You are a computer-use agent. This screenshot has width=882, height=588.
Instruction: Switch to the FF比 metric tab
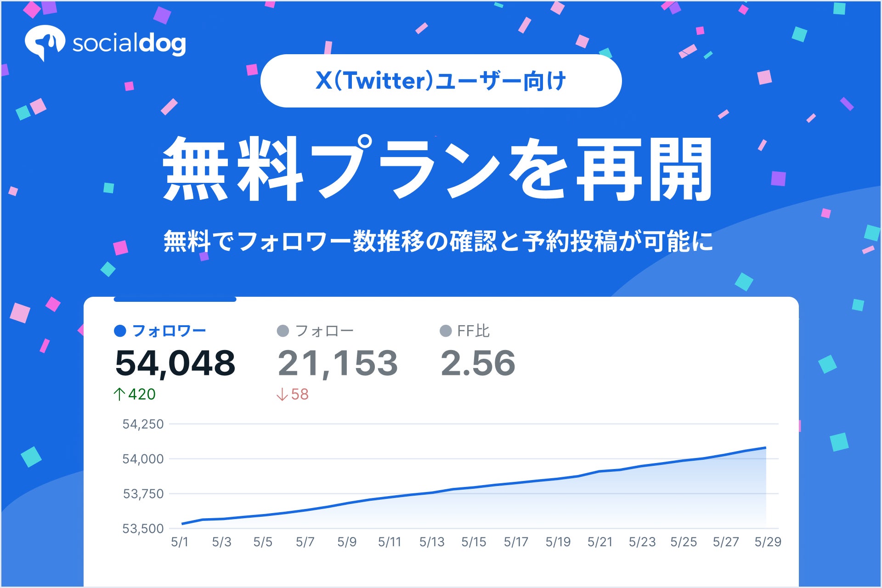tap(473, 331)
